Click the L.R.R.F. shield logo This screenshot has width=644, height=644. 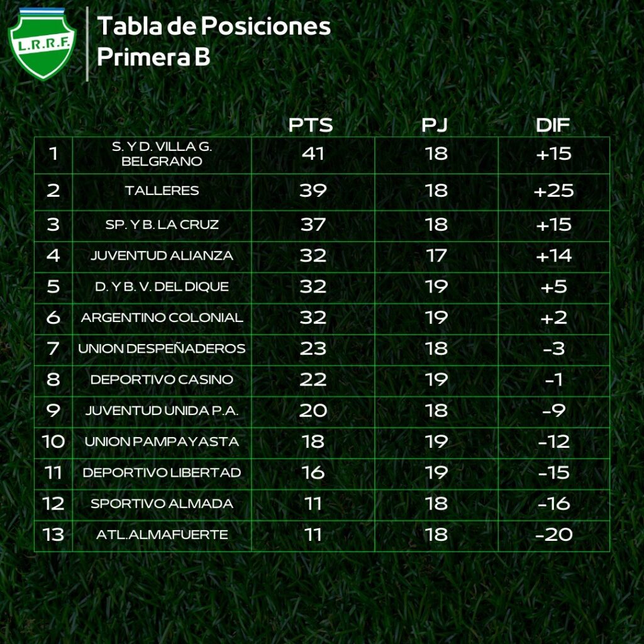tap(43, 43)
